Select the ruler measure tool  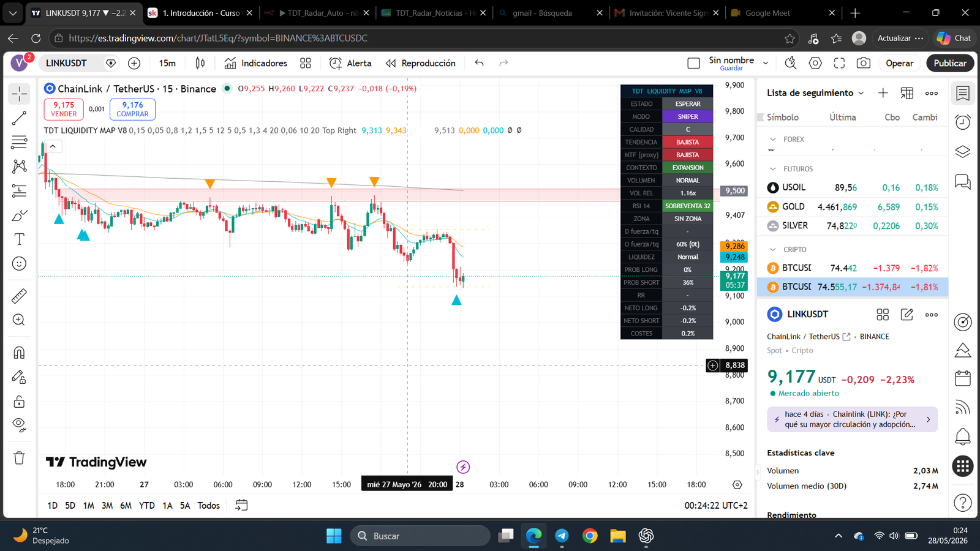click(x=20, y=296)
